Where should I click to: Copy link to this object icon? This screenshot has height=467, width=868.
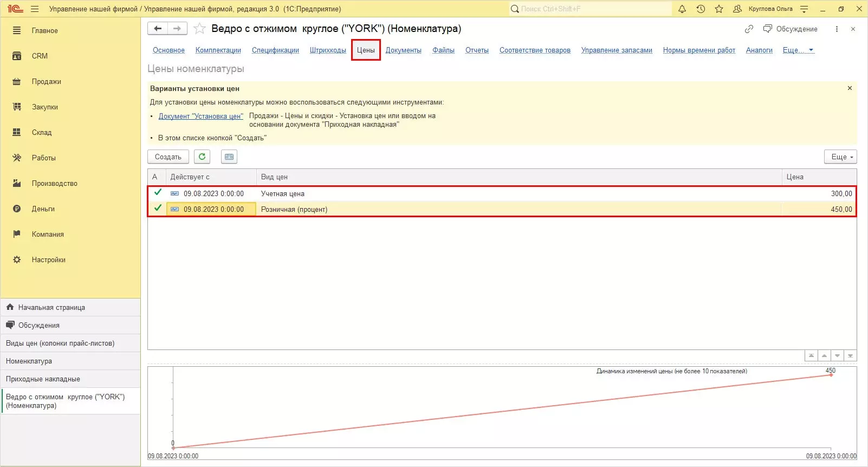click(x=749, y=29)
